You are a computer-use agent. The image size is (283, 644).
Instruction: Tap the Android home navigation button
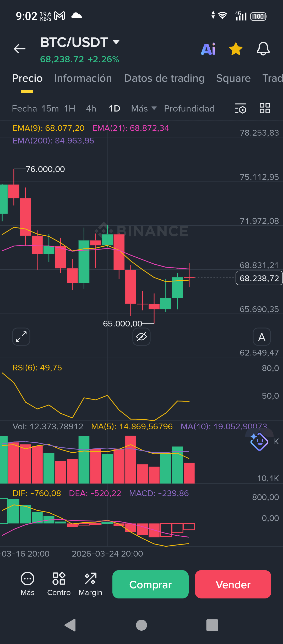coord(141,625)
